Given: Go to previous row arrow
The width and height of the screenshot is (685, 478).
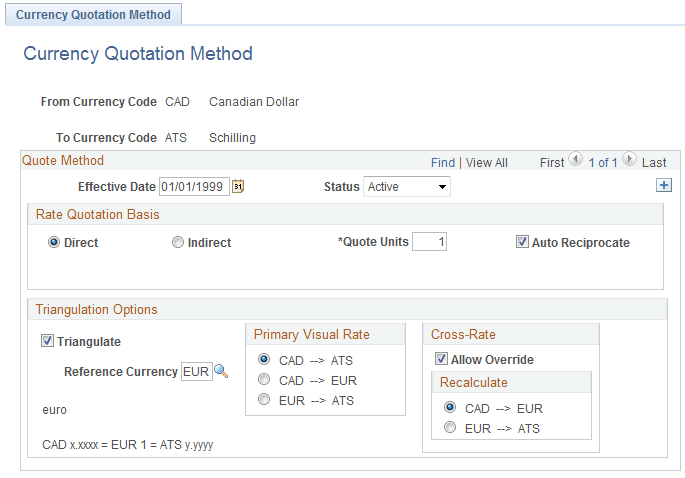Looking at the screenshot, I should coord(575,160).
